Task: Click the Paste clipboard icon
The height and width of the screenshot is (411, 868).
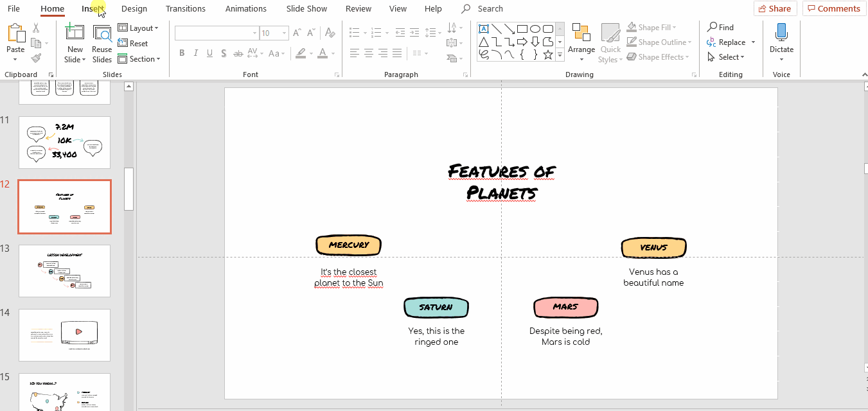Action: point(15,33)
